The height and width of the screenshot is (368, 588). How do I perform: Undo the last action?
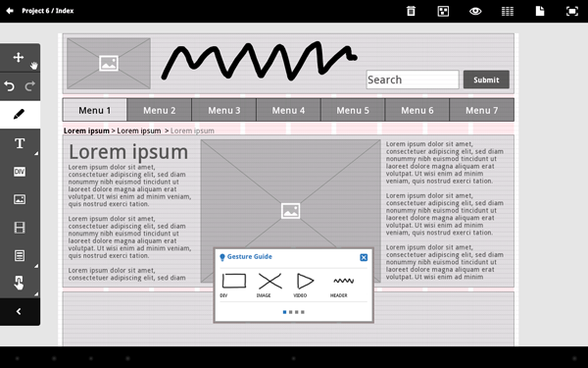(10, 86)
